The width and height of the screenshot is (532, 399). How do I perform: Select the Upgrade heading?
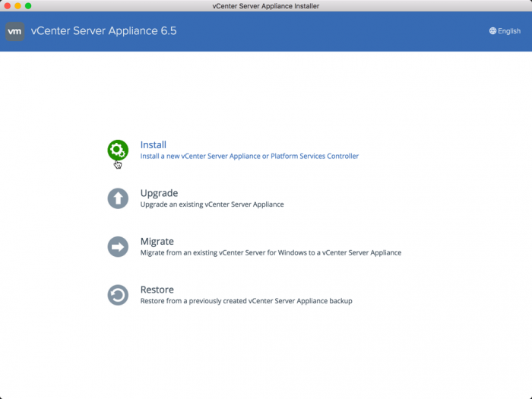coord(159,193)
